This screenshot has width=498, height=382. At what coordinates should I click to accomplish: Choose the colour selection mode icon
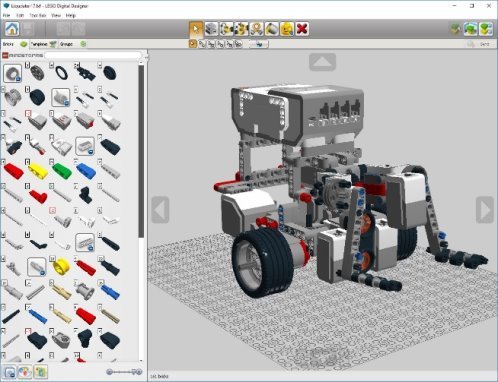(x=220, y=44)
